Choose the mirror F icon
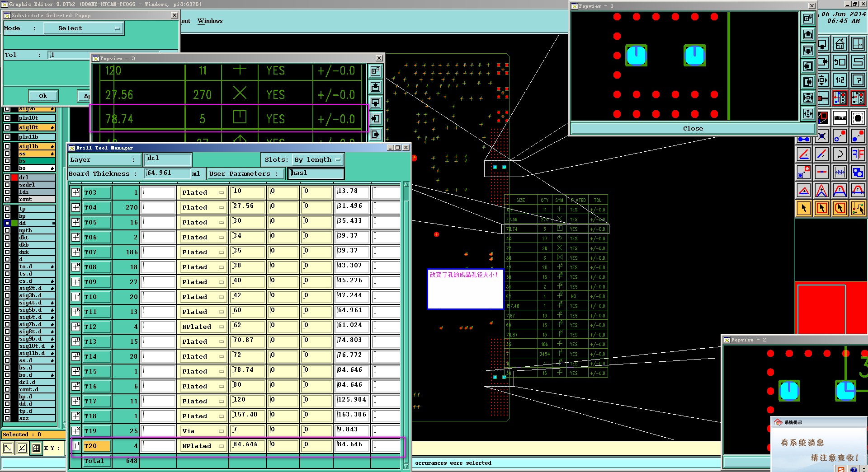Image resolution: width=868 pixels, height=472 pixels. 858,154
